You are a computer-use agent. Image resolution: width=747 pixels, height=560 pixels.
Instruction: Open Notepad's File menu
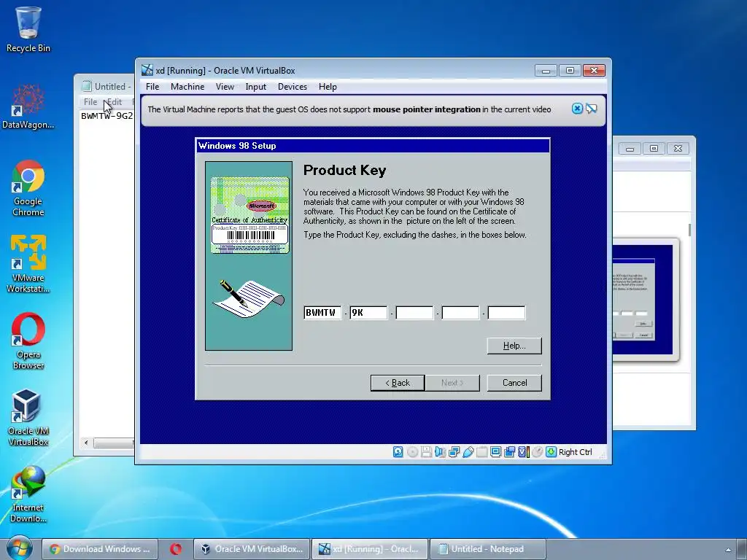click(90, 102)
